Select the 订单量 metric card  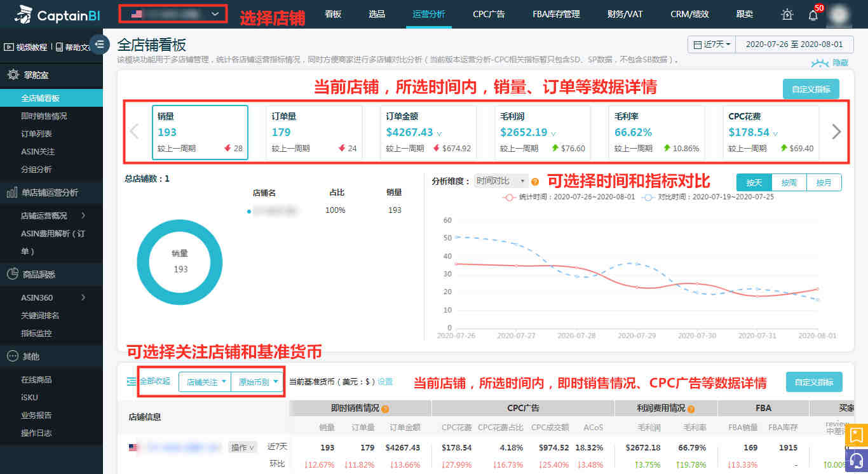[314, 132]
